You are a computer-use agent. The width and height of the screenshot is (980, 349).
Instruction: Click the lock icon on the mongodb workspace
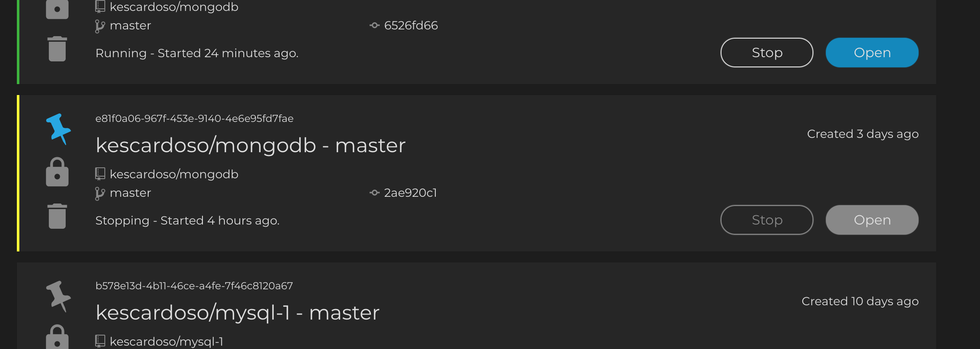pos(57,172)
